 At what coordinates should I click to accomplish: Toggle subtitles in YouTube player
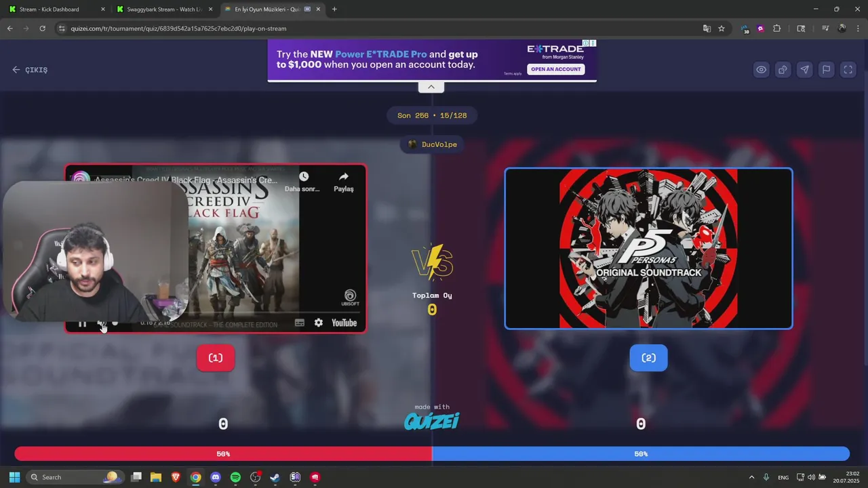(300, 323)
